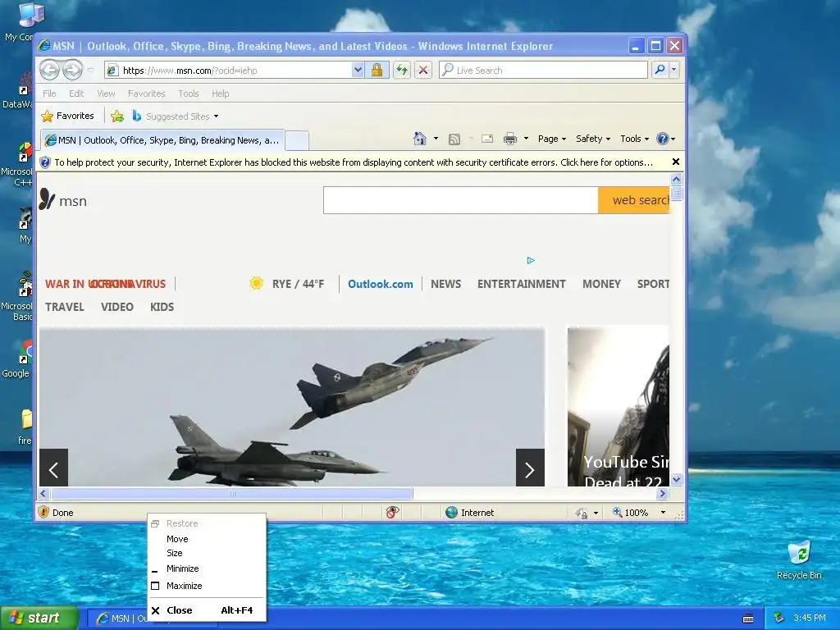
Task: Open the NEWS section link
Action: (x=445, y=284)
